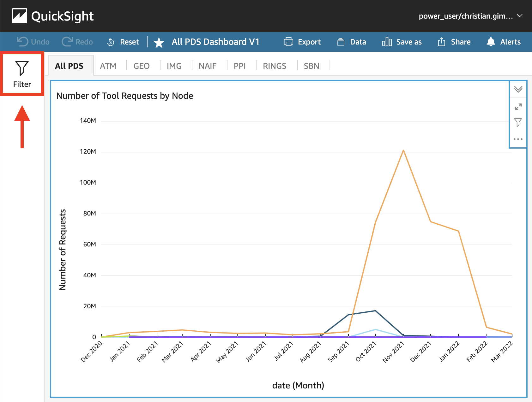Screen dimensions: 532x402
Task: Click the date (Month) axis label
Action: click(298, 385)
